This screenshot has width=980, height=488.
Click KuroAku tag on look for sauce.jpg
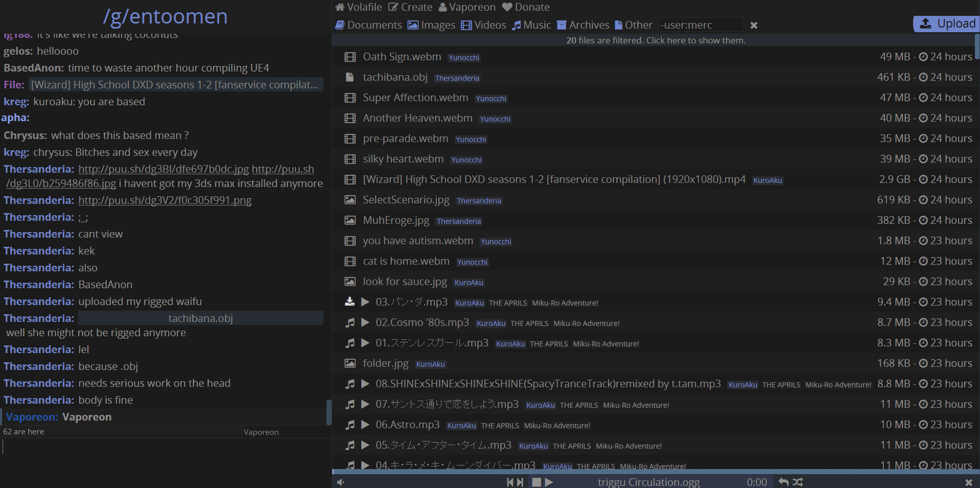click(469, 283)
